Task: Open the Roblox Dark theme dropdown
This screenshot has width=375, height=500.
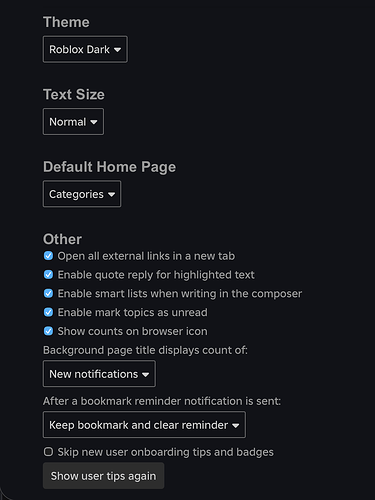Action: (85, 49)
